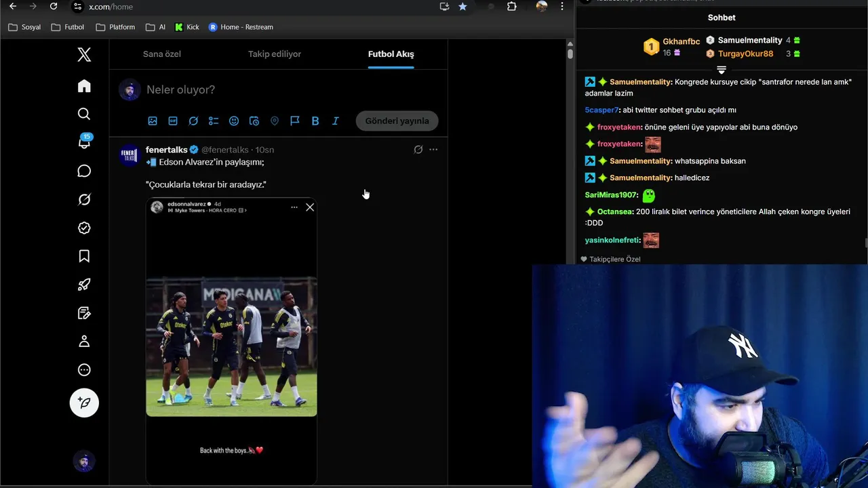The height and width of the screenshot is (488, 868).
Task: Click Grok icon on fenertalks post
Action: pyautogui.click(x=418, y=149)
